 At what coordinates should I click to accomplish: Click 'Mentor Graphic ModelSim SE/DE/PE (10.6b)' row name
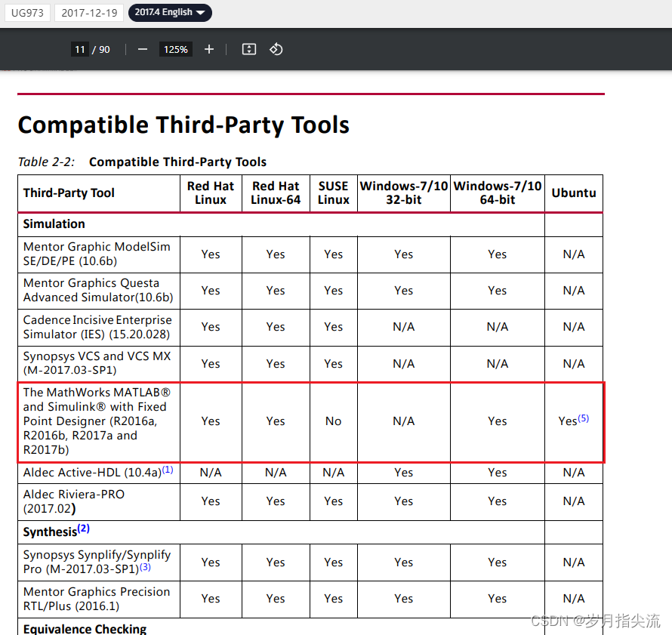(x=97, y=254)
